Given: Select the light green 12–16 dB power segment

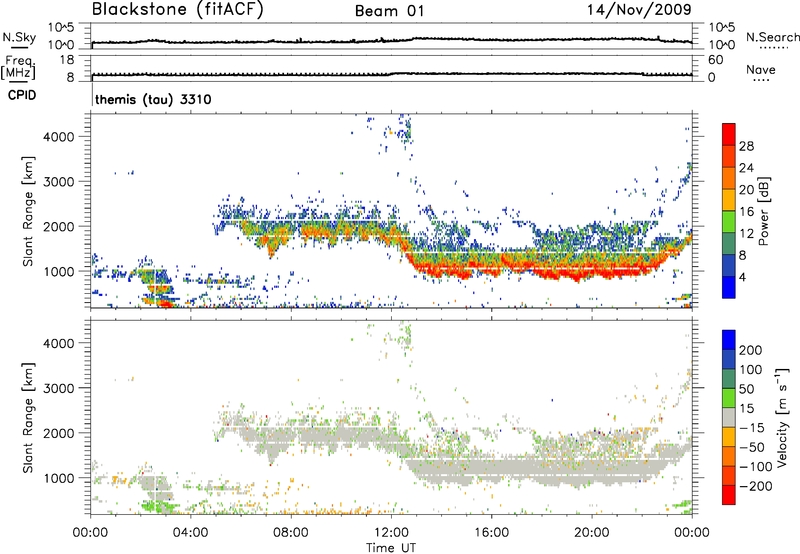Looking at the screenshot, I should pos(729,222).
